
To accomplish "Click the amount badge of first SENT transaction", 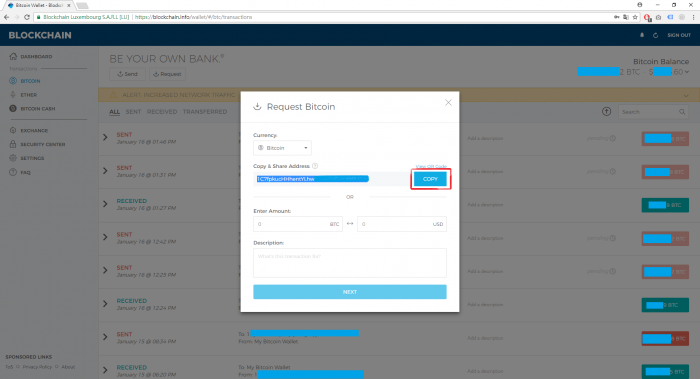I will (665, 139).
